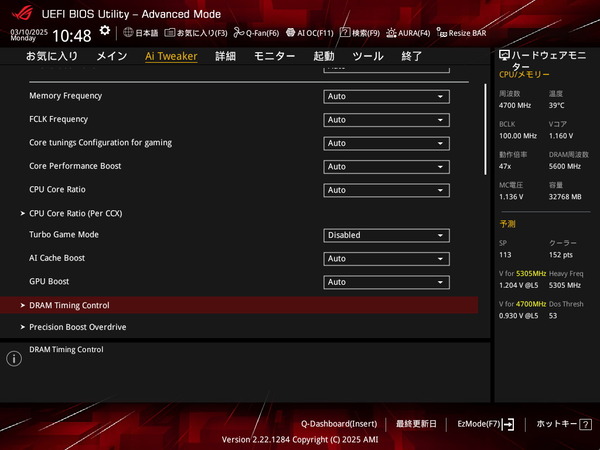Click the 4700 MHz frequency value

click(x=515, y=105)
